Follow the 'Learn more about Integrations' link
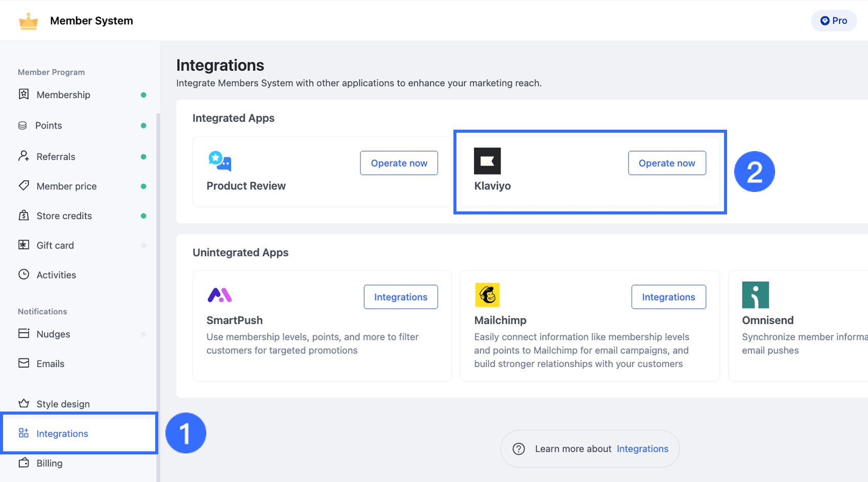868x482 pixels. point(642,449)
